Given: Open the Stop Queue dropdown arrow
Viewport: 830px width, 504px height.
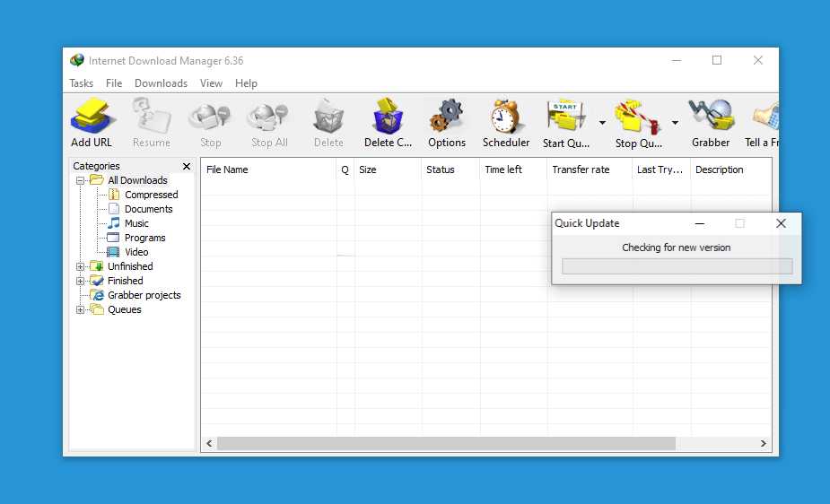Looking at the screenshot, I should tap(675, 123).
